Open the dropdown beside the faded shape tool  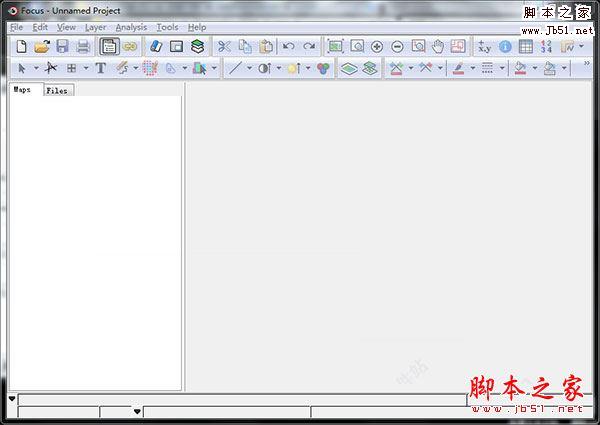pyautogui.click(x=184, y=68)
